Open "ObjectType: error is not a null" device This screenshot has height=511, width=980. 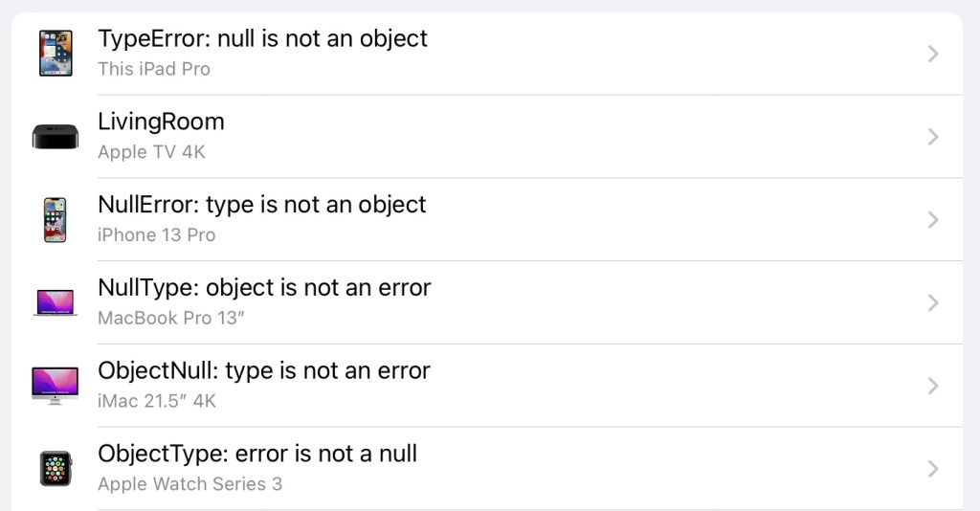pos(257,454)
